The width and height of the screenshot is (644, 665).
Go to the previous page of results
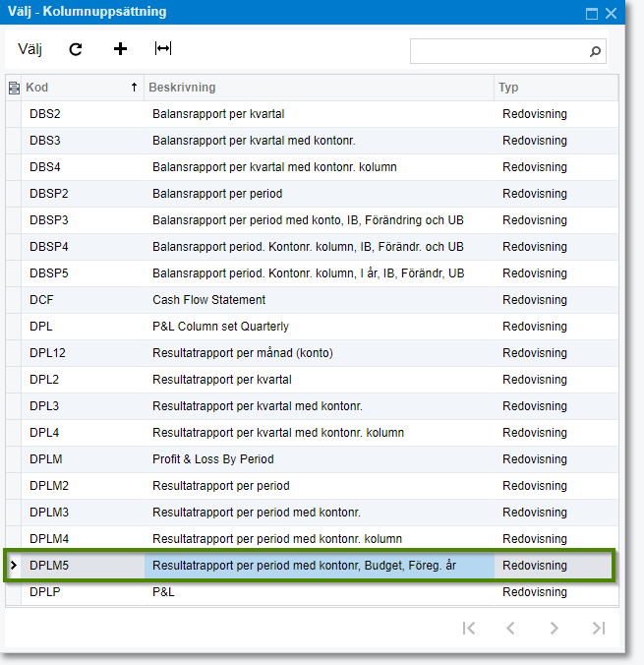tap(510, 629)
